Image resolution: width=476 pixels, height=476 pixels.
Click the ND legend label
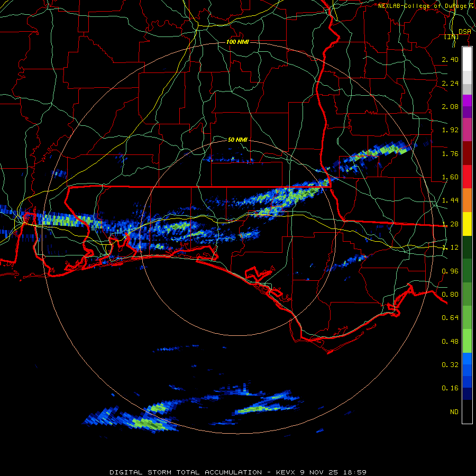click(x=454, y=412)
